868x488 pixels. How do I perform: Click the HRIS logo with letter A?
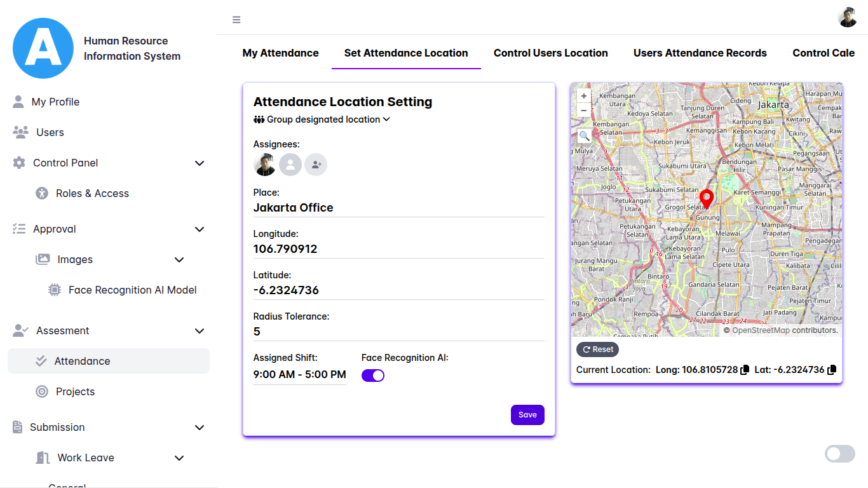coord(43,48)
